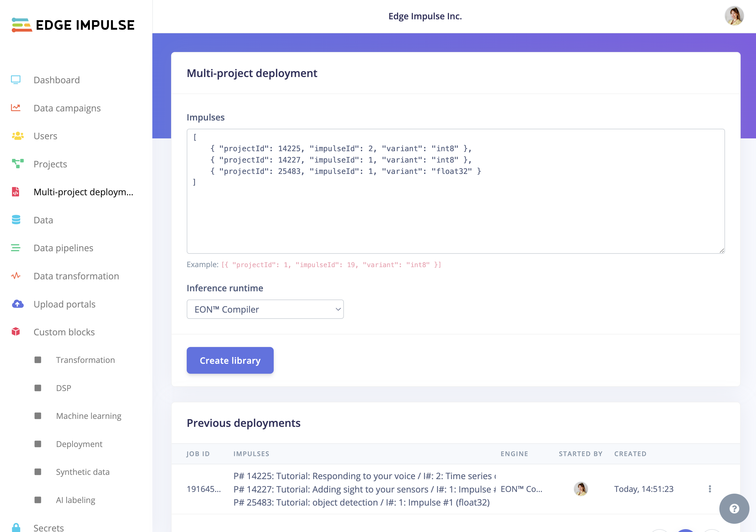This screenshot has height=532, width=756.
Task: Click the Edge Impulse logo
Action: 73,25
